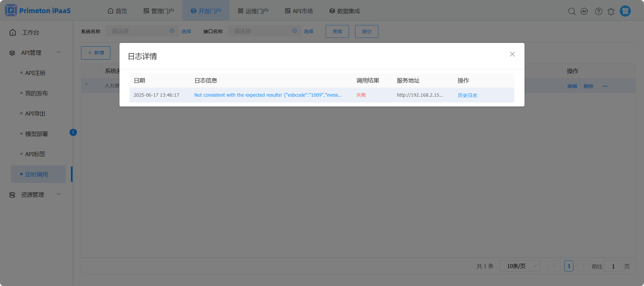Viewport: 644px width, 286px height.
Task: Close the 日志详情 dialog
Action: [x=512, y=54]
